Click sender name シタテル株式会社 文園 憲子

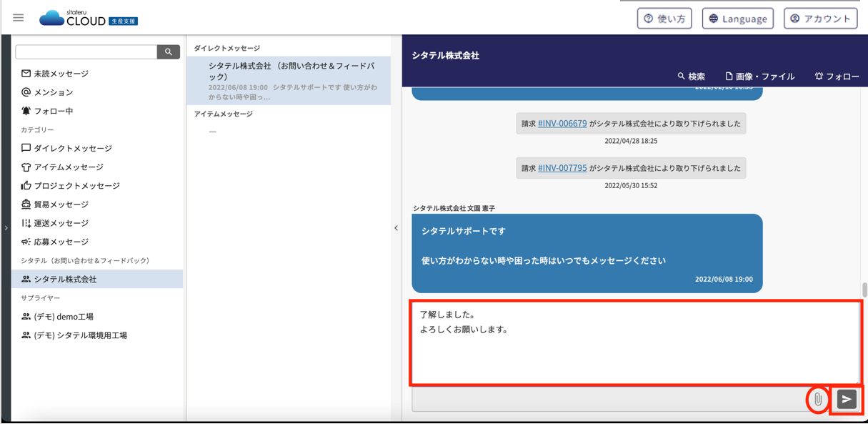point(454,208)
